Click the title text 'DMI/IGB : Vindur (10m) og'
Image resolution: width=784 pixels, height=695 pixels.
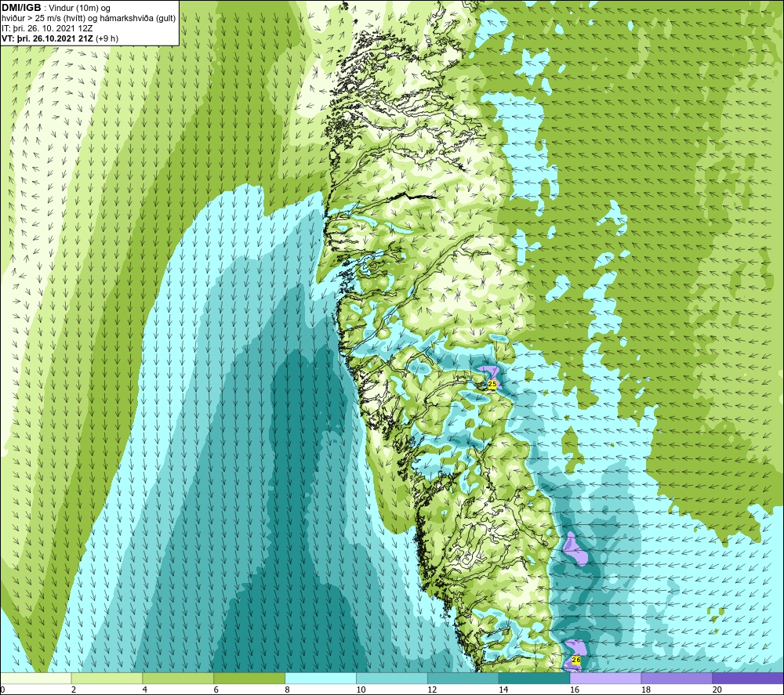pyautogui.click(x=56, y=8)
